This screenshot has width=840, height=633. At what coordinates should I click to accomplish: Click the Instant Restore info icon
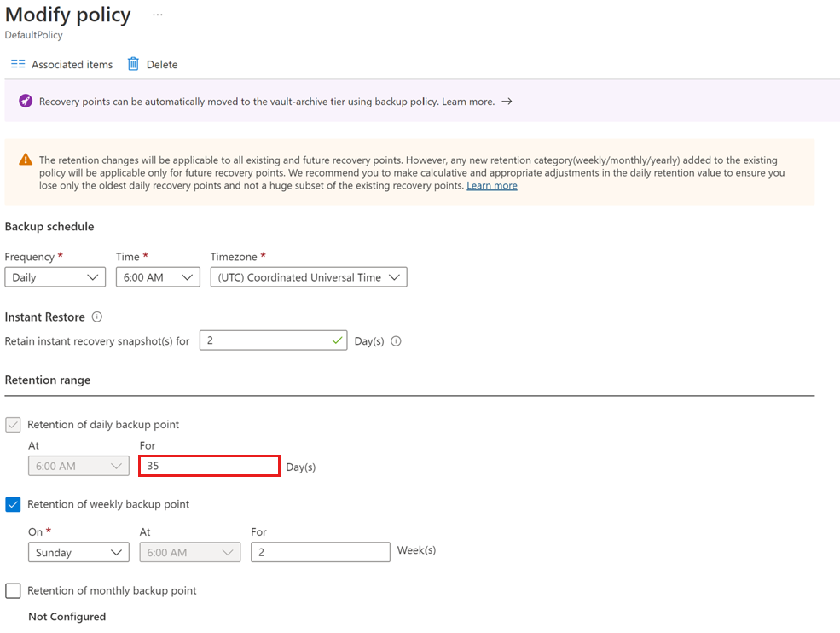(96, 316)
